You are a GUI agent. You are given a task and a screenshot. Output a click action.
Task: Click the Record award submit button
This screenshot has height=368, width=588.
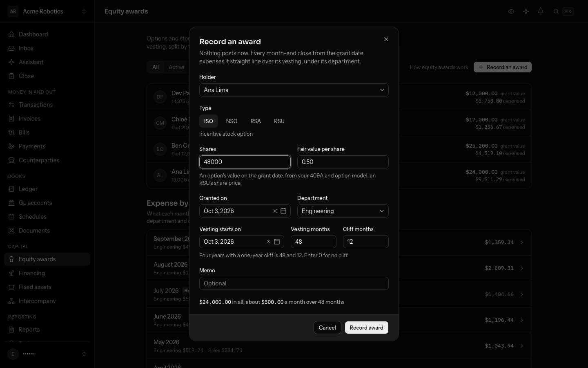point(367,328)
